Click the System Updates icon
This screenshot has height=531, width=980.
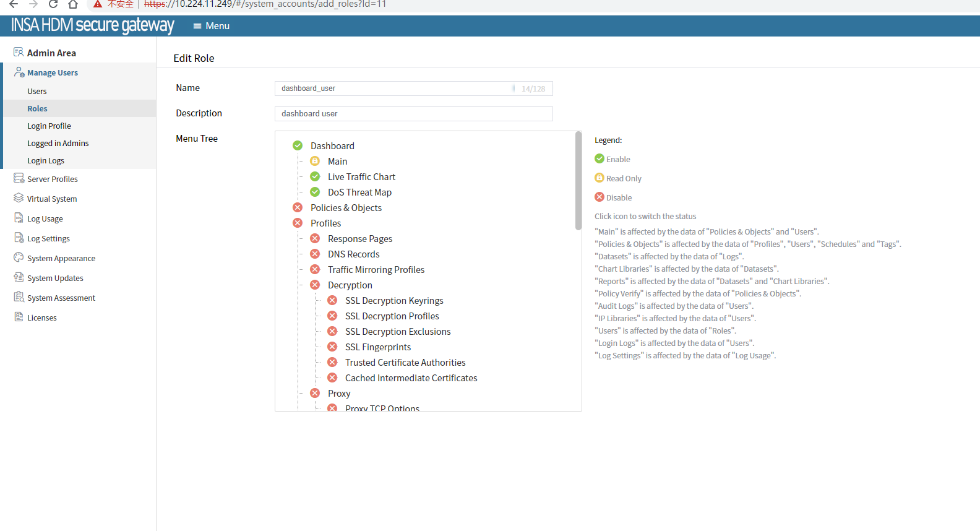click(x=19, y=277)
